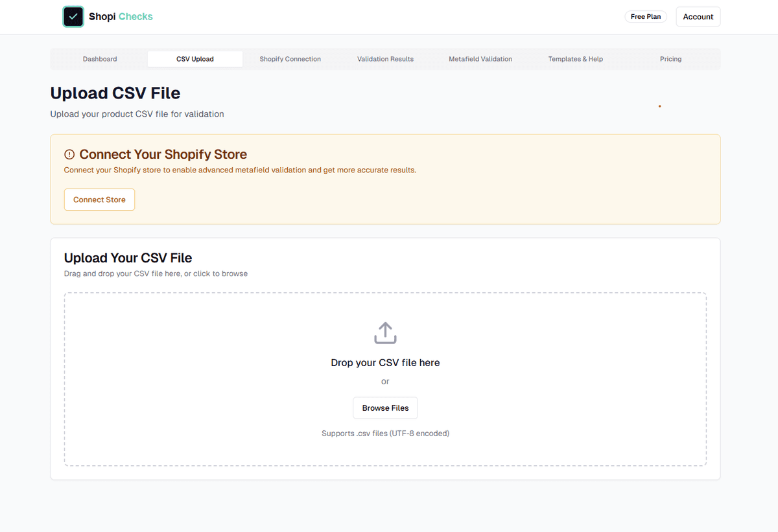Image resolution: width=778 pixels, height=532 pixels.
Task: Click the Upload CSV File page title
Action: (115, 93)
